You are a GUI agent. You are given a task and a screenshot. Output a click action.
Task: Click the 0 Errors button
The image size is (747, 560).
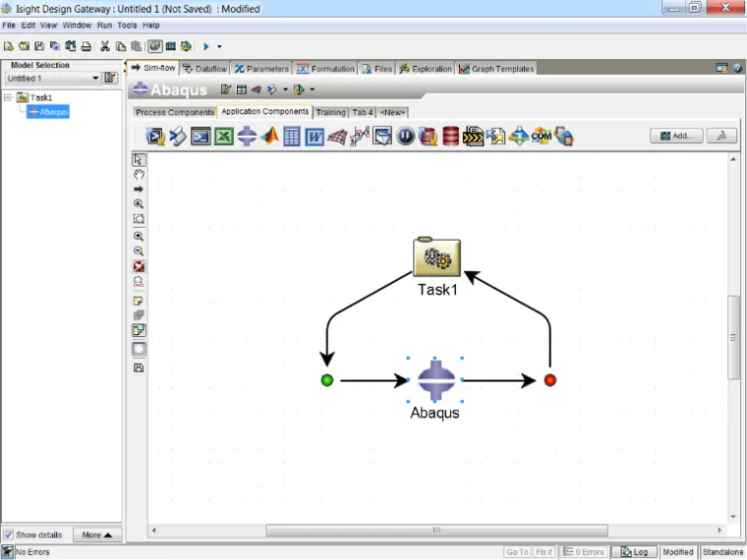pos(584,552)
